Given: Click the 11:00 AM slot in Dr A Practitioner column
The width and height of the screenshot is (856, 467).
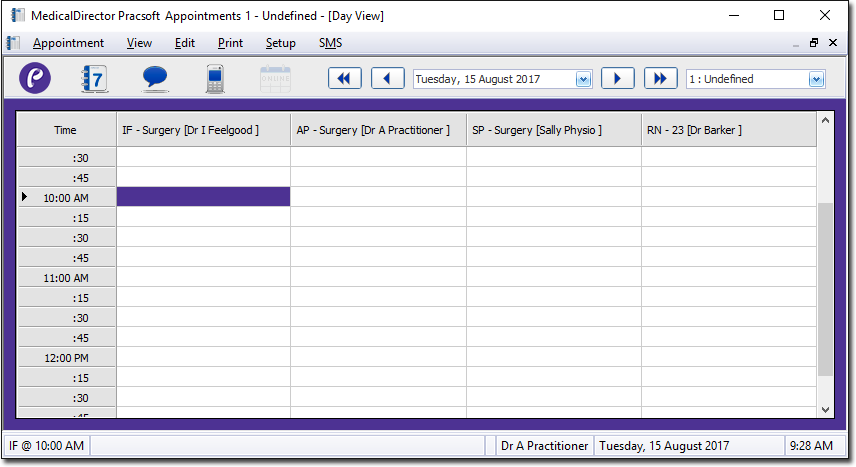Looking at the screenshot, I should pos(378,277).
